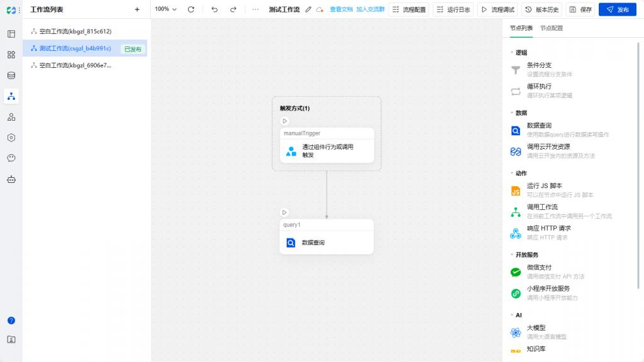Screen dimensions: 644x362
Task: Open the database icon in sidebar
Action: (11, 75)
